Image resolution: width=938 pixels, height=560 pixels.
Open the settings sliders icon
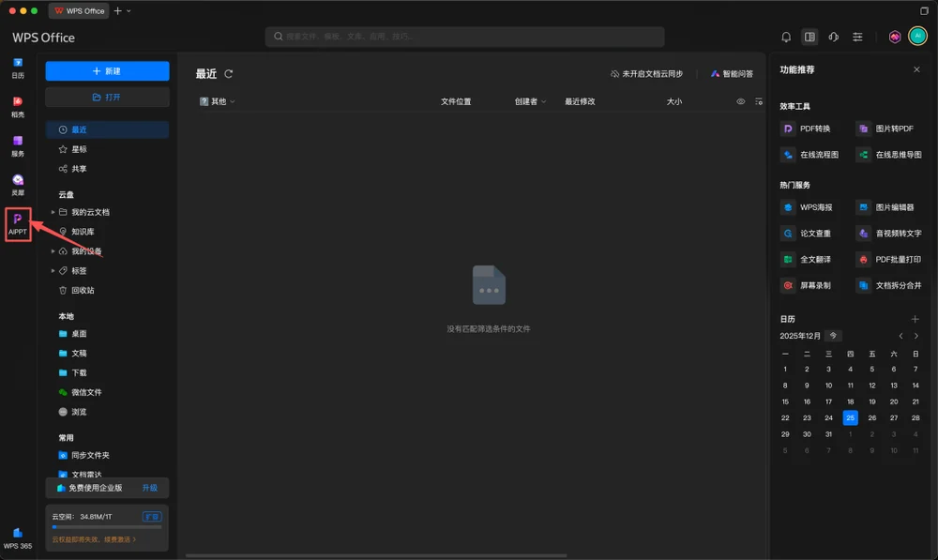tap(857, 38)
